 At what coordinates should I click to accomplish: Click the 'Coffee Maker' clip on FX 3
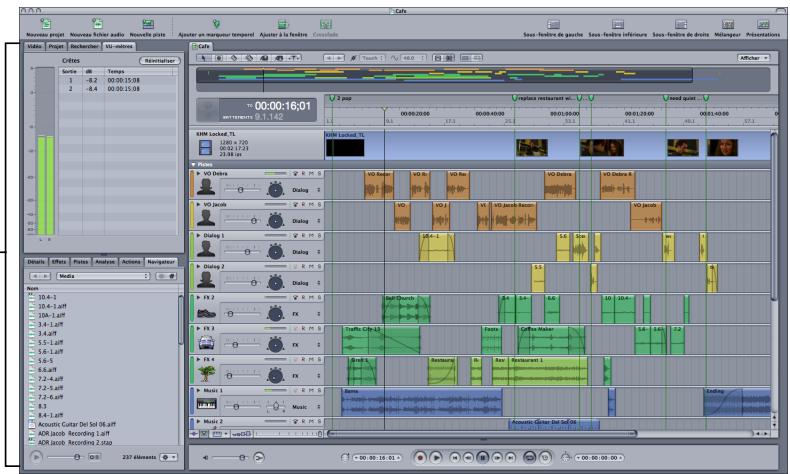point(551,340)
